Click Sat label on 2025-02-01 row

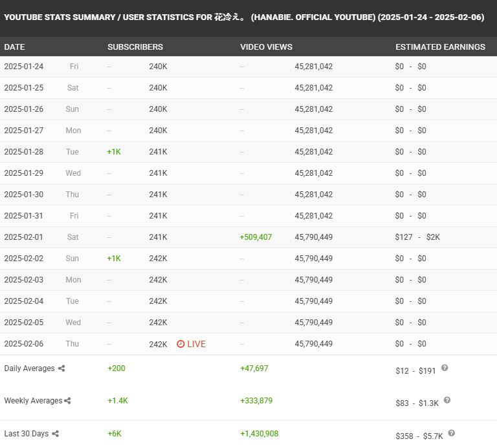pyautogui.click(x=73, y=237)
